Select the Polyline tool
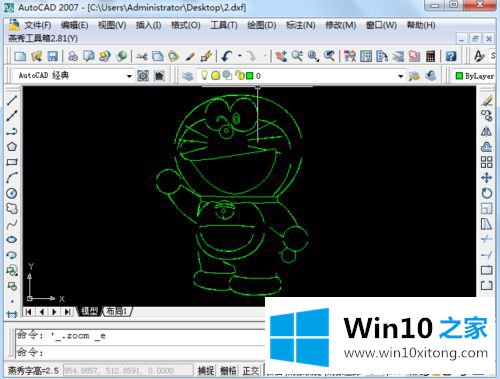The image size is (500, 379). [12, 131]
